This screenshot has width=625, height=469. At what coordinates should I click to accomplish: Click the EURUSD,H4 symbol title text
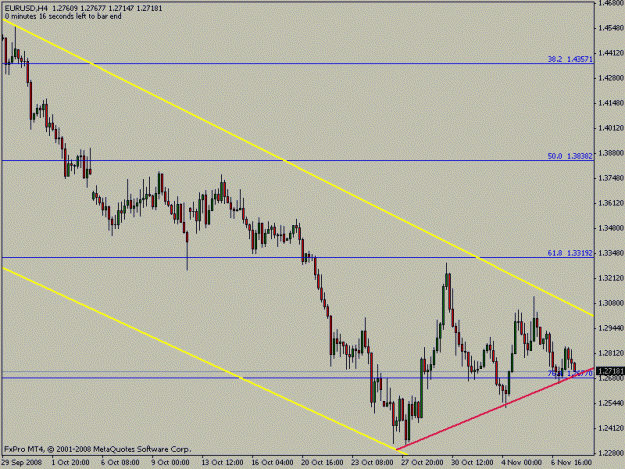[26, 8]
